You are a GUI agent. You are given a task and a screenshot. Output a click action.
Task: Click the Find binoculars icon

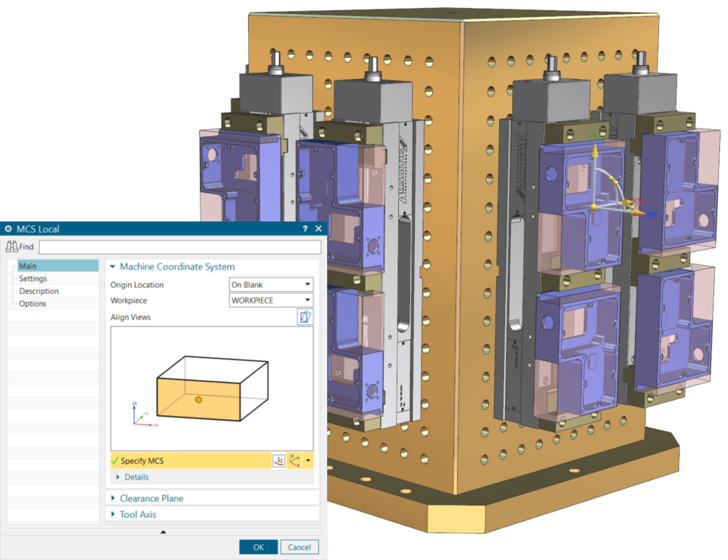click(x=12, y=246)
